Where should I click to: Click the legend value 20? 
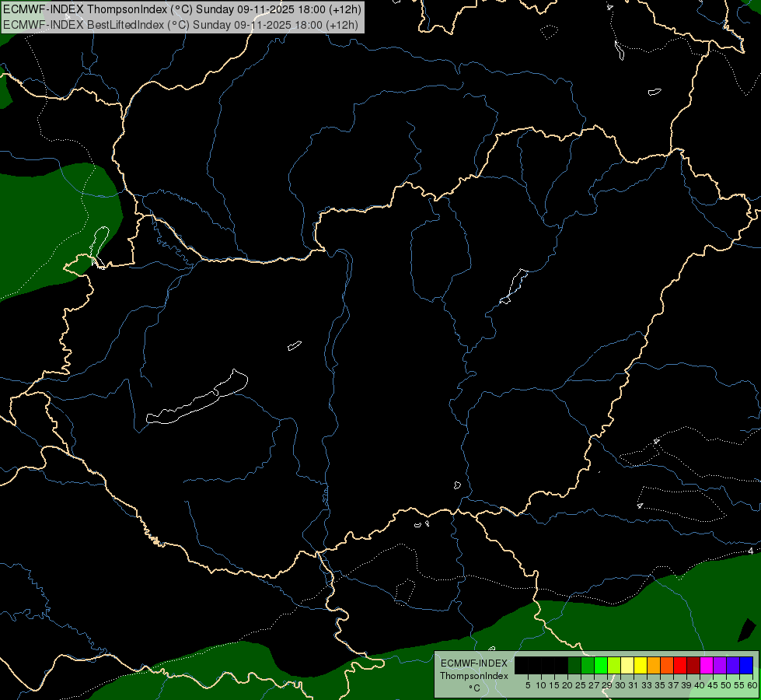[567, 685]
